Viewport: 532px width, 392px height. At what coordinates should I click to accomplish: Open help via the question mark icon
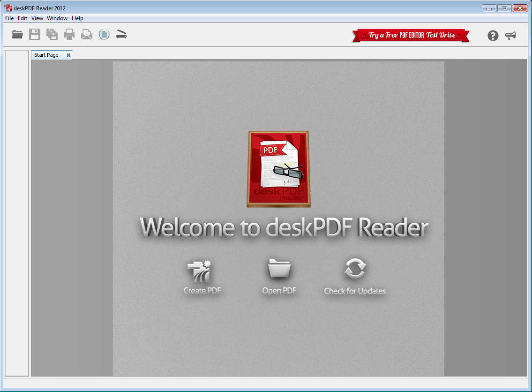tap(493, 36)
